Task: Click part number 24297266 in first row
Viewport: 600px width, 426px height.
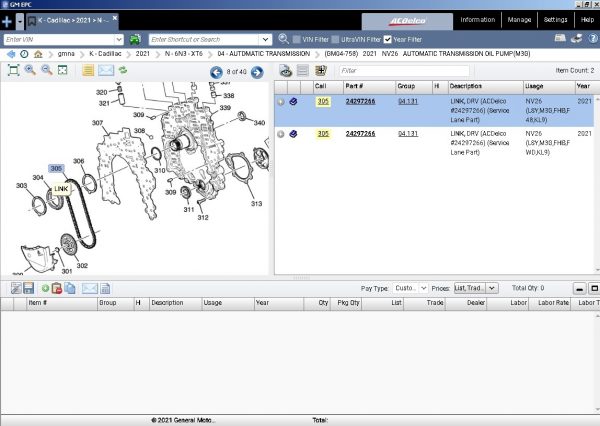Action: click(x=361, y=101)
